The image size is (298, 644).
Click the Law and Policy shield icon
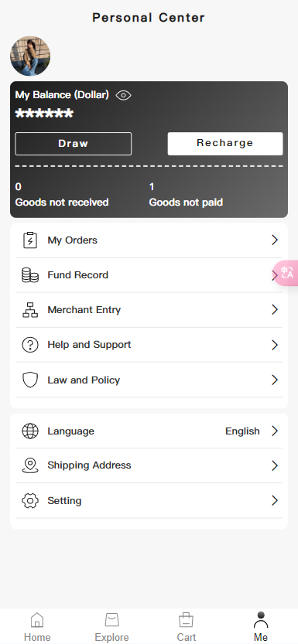pyautogui.click(x=30, y=380)
